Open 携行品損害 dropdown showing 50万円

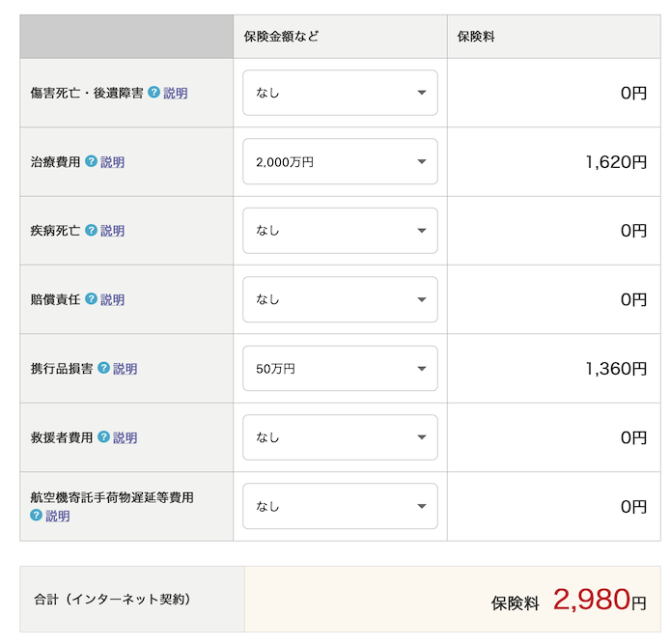pyautogui.click(x=340, y=369)
